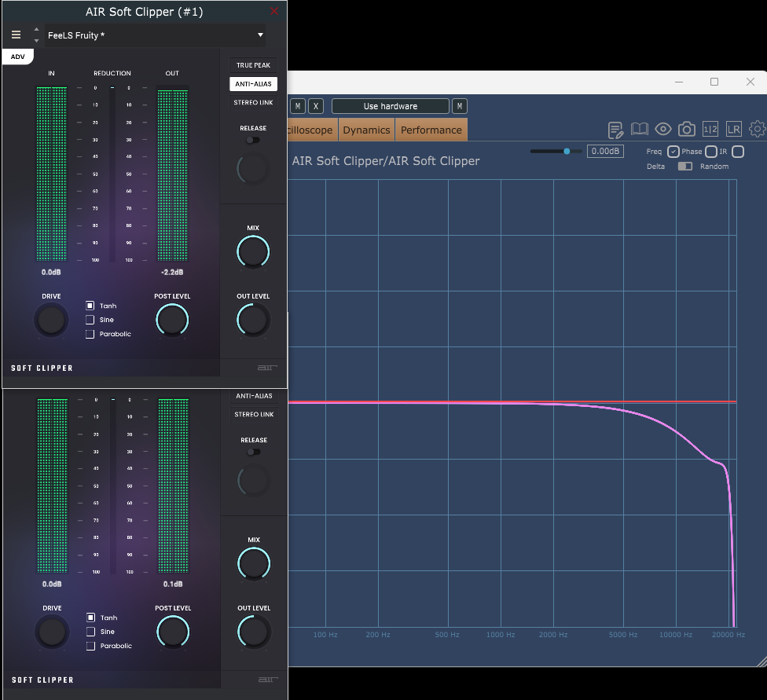
Task: Click the M button left of the X button
Action: (297, 106)
